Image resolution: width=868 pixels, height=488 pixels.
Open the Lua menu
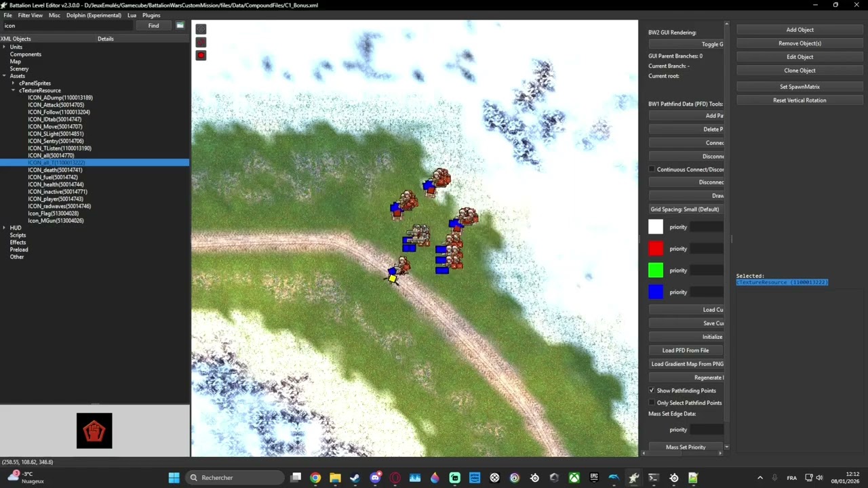point(132,15)
